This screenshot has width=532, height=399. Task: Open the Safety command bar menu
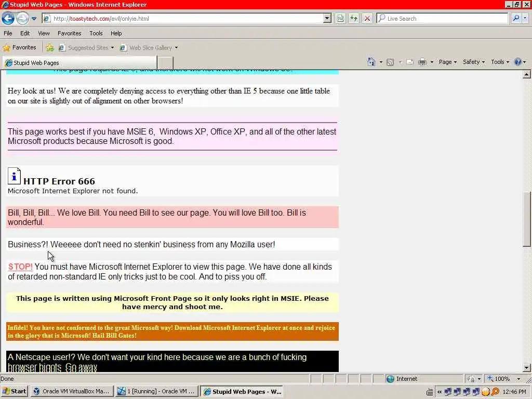pyautogui.click(x=474, y=62)
